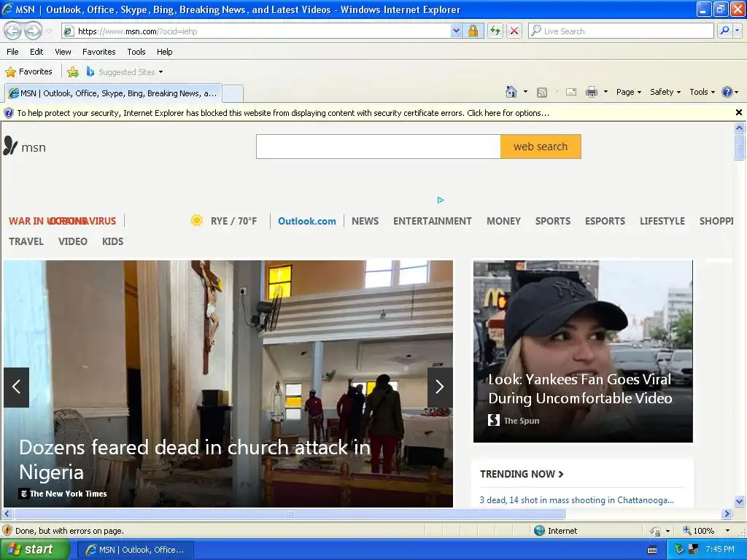Click the address bar URL field

coord(256,31)
